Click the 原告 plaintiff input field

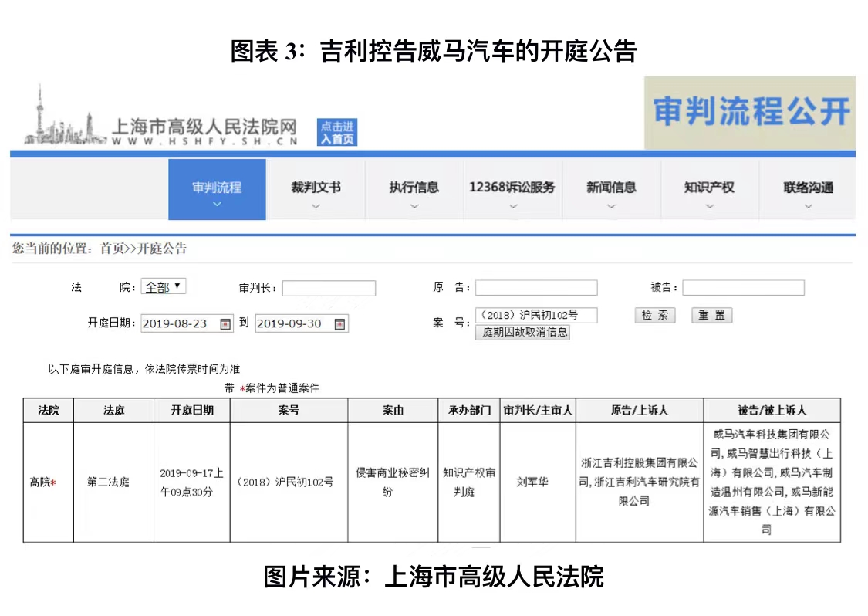[x=535, y=288]
